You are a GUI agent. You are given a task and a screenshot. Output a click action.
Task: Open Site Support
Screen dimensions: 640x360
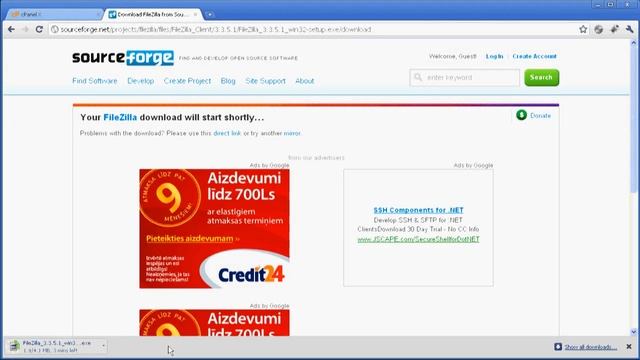tap(265, 81)
